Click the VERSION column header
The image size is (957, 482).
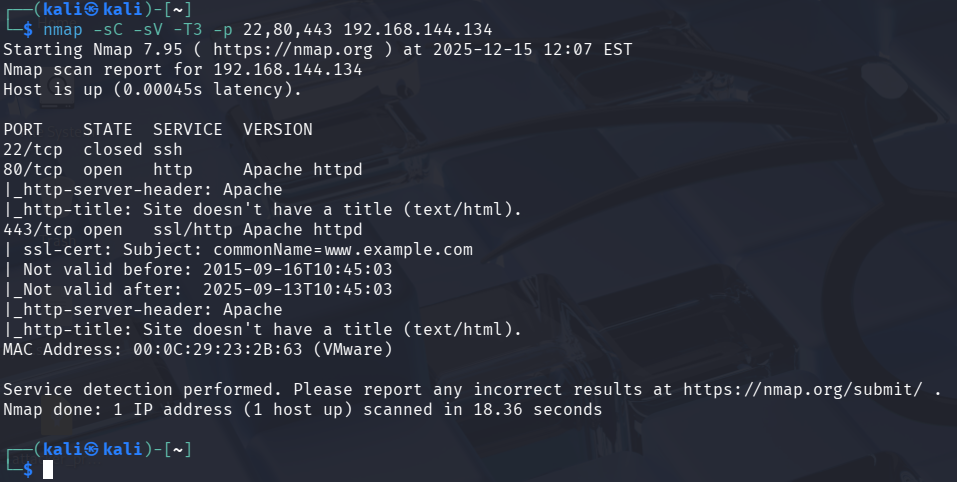click(277, 129)
